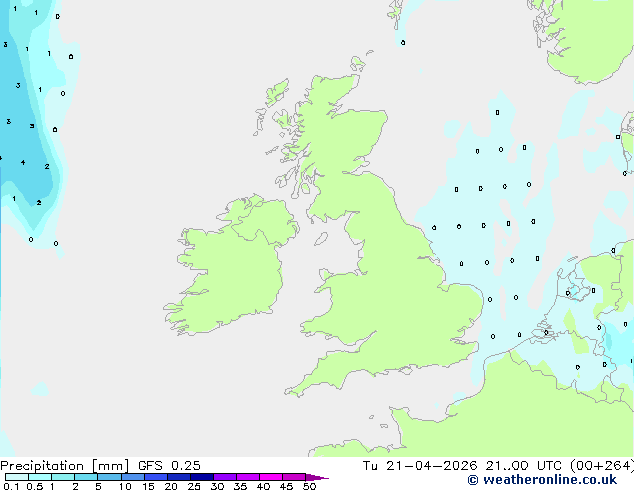Click the '20' legend scale label
This screenshot has height=490, width=634.
(171, 486)
